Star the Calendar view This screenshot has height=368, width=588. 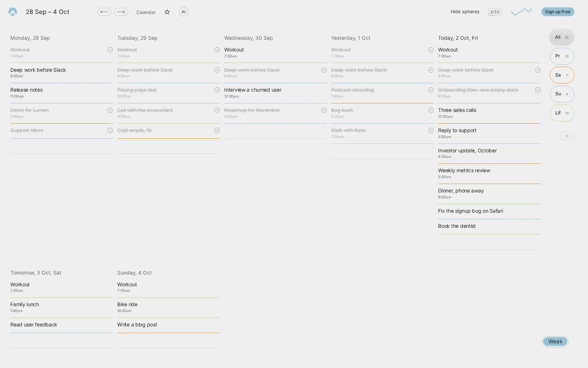[167, 12]
